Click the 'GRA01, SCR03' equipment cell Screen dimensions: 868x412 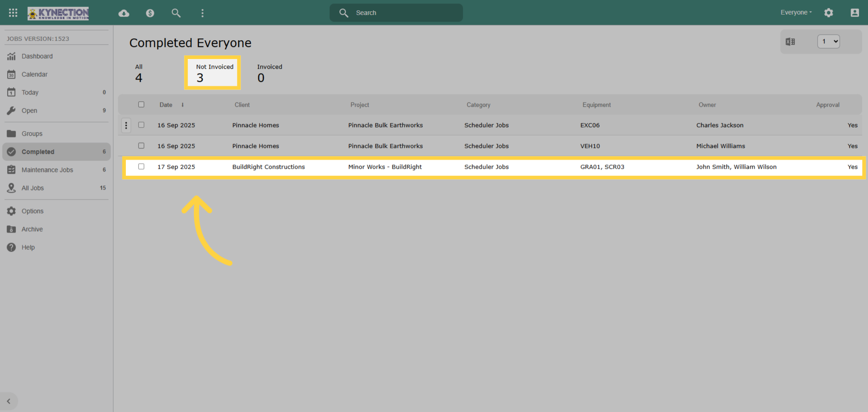pyautogui.click(x=602, y=167)
